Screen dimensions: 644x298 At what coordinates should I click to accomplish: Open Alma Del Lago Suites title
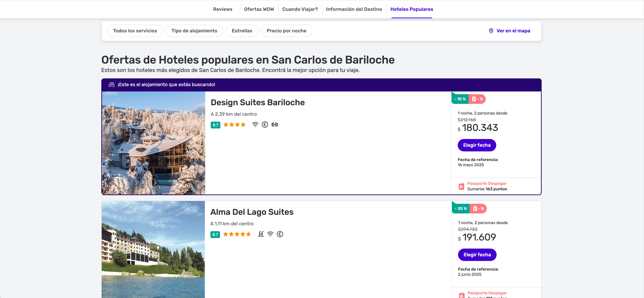(252, 212)
